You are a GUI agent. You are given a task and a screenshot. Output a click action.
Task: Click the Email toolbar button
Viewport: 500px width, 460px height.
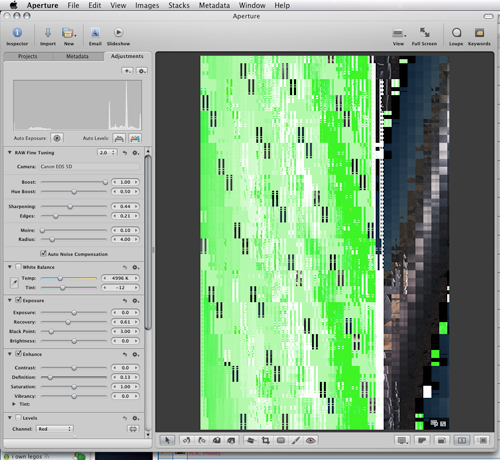[95, 37]
